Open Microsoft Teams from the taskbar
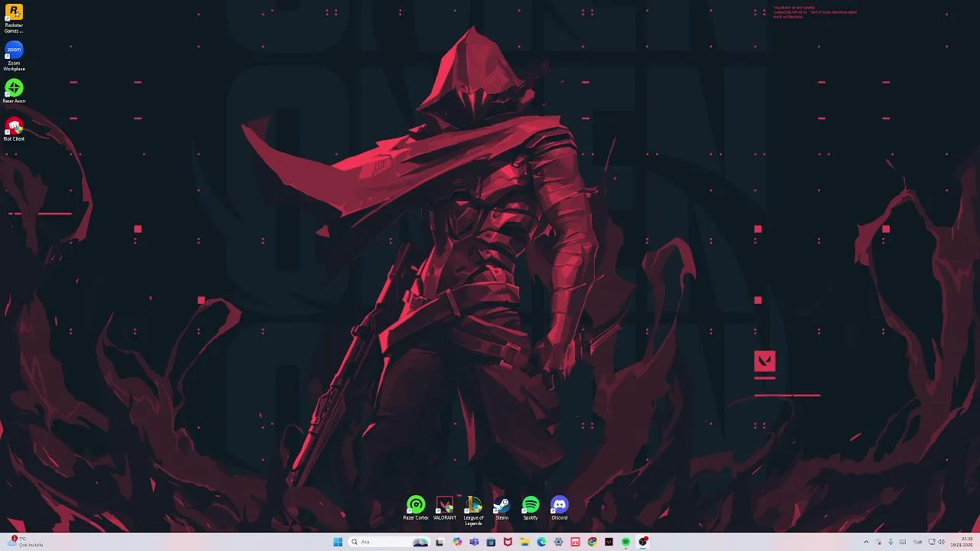The height and width of the screenshot is (551, 980). 474,542
